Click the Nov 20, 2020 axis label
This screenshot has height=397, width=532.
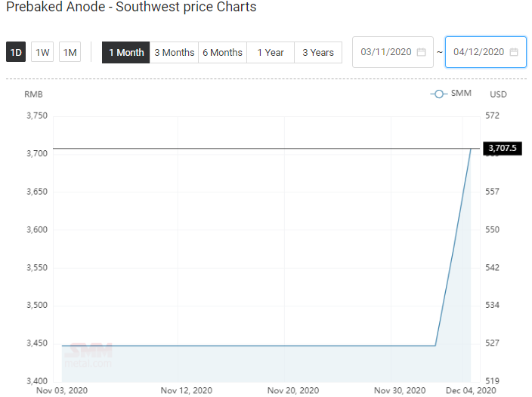pyautogui.click(x=294, y=390)
